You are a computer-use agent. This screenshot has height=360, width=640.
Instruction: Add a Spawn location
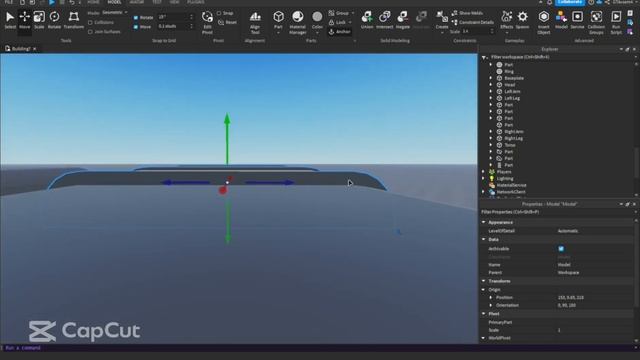(x=522, y=20)
